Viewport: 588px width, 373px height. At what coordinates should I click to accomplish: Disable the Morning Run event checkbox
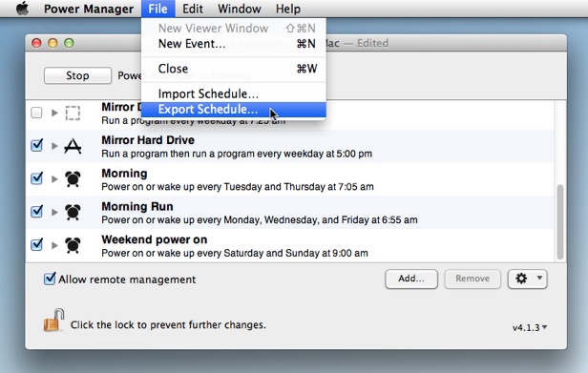36,211
